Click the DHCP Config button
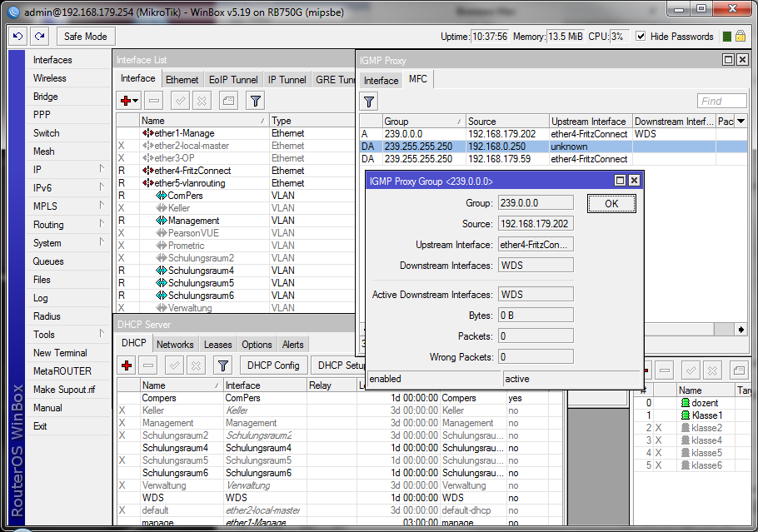 [x=274, y=365]
